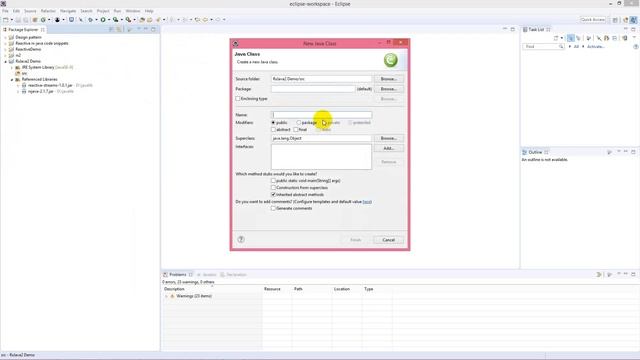Click the Categorized view icon in Task List
Viewport: 640px width, 360px height.
click(571, 38)
